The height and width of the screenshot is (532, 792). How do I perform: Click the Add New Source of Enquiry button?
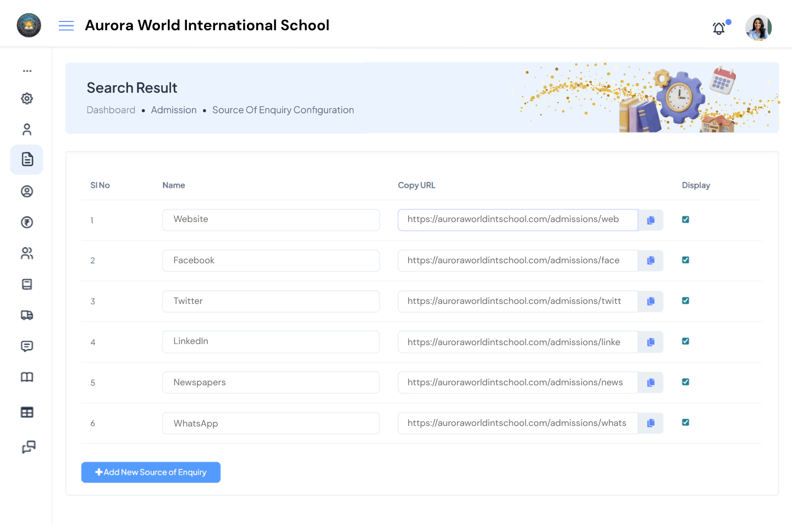151,472
